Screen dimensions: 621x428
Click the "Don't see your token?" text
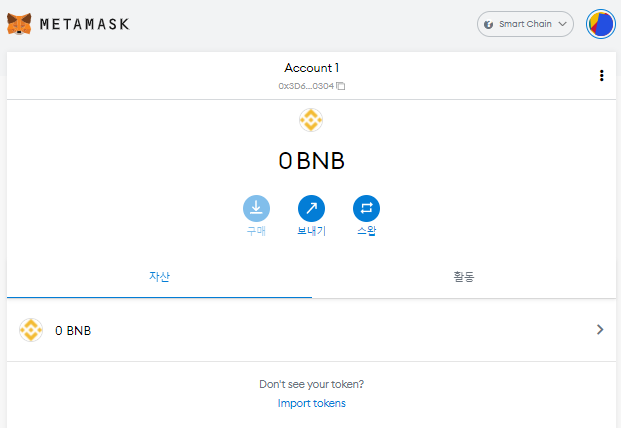click(x=311, y=384)
